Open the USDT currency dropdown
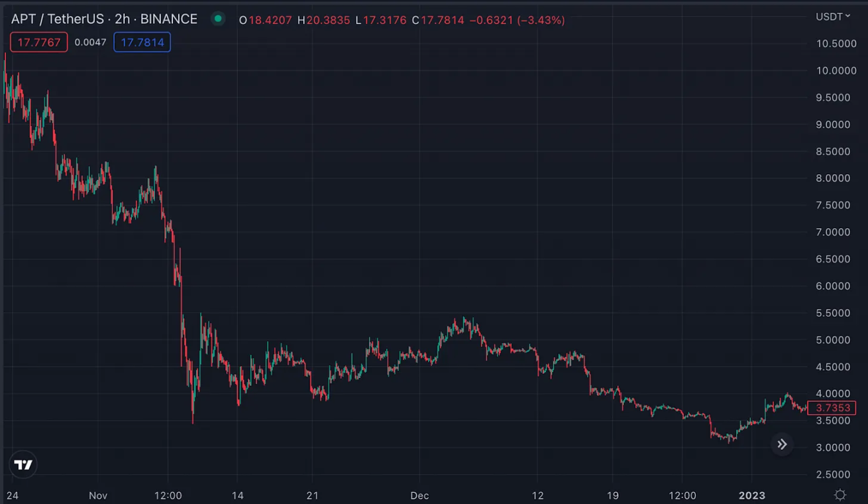 coord(832,17)
